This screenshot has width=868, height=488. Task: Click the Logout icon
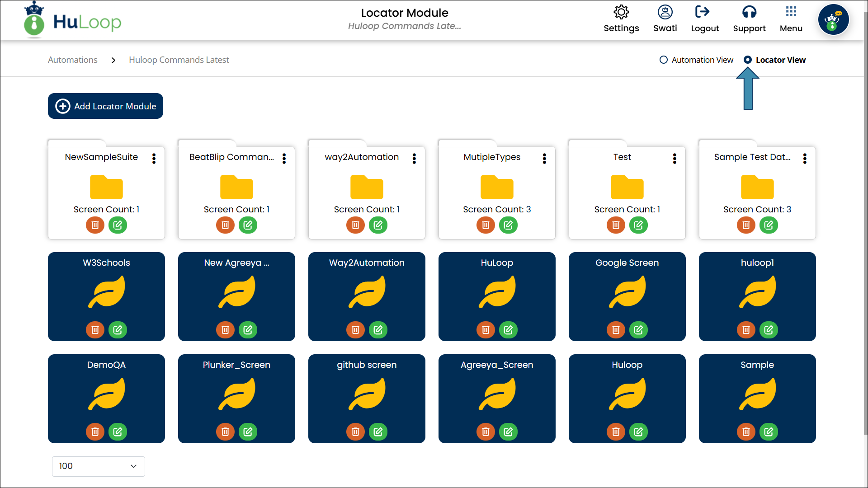click(x=703, y=12)
